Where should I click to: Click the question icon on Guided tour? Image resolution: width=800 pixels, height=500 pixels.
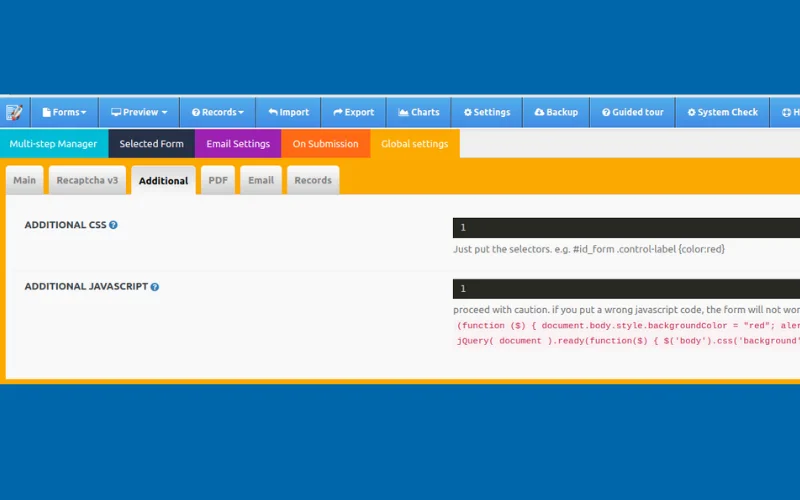click(x=606, y=112)
